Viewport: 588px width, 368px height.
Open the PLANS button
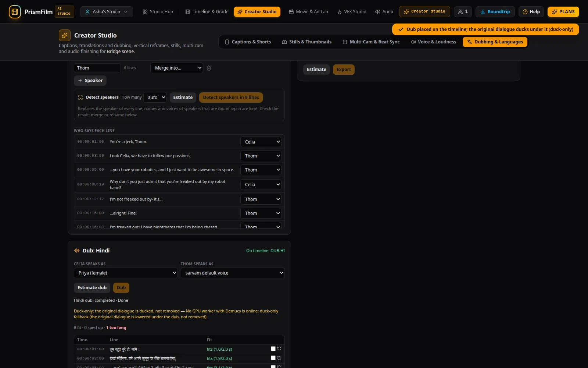[563, 12]
